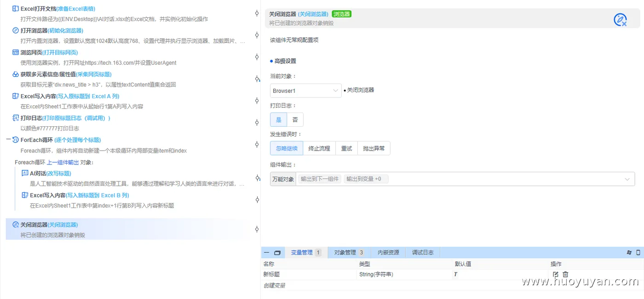Click the Excel写入内容 A列 step icon
The image size is (644, 299).
coord(16,96)
